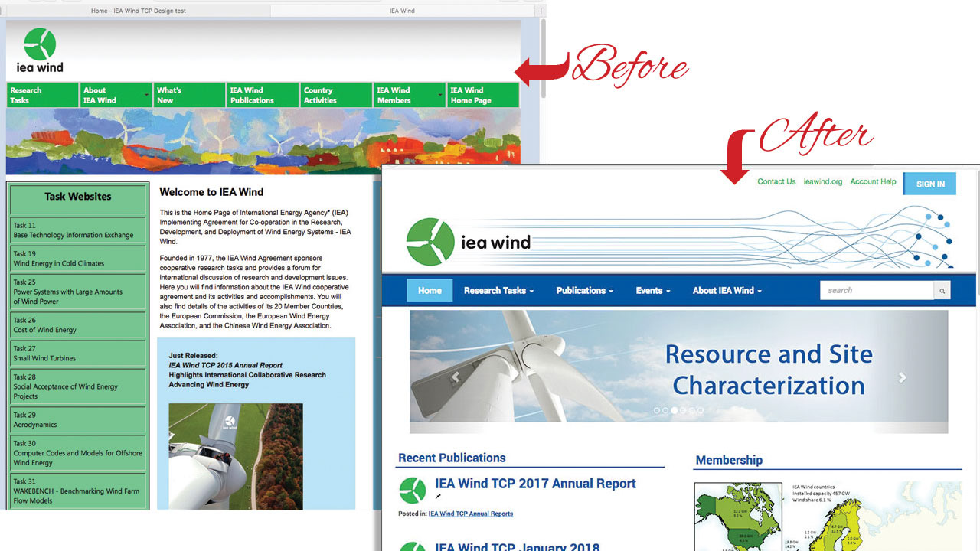Open Task 29 Aerodynamics
Viewport: 980px width, 551px height.
click(x=77, y=420)
